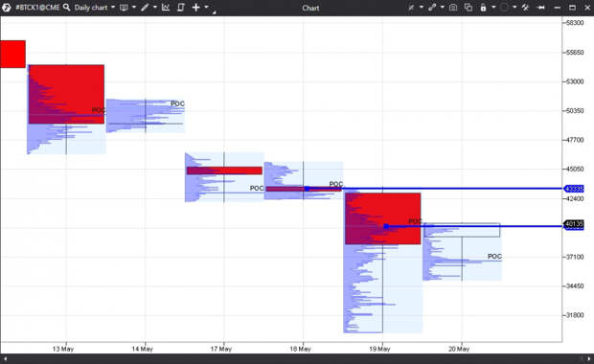Click the #BTCK1@CME instrument label
The image size is (594, 364).
pos(37,8)
